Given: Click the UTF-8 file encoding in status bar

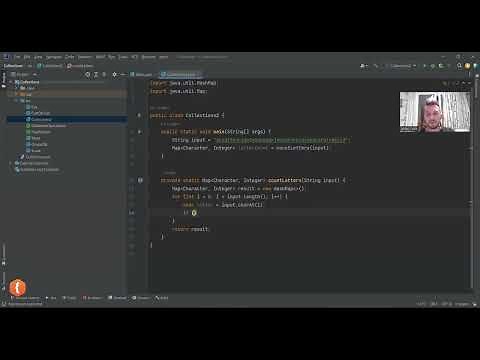Looking at the screenshot, I should (447, 304).
